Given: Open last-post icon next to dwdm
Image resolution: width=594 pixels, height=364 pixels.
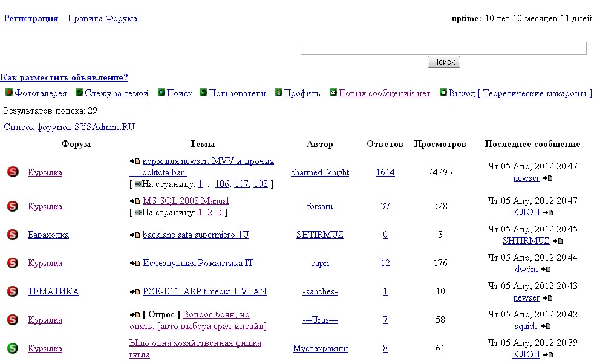Looking at the screenshot, I should [x=546, y=269].
